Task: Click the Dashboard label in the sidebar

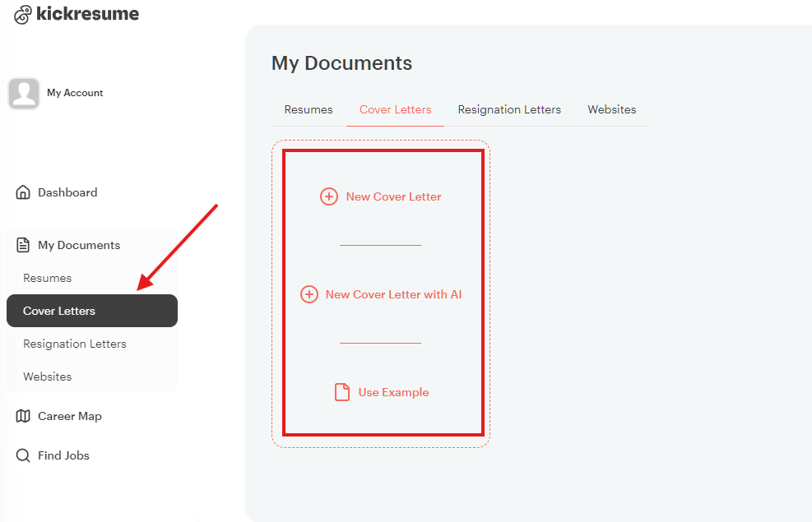Action: (x=67, y=192)
